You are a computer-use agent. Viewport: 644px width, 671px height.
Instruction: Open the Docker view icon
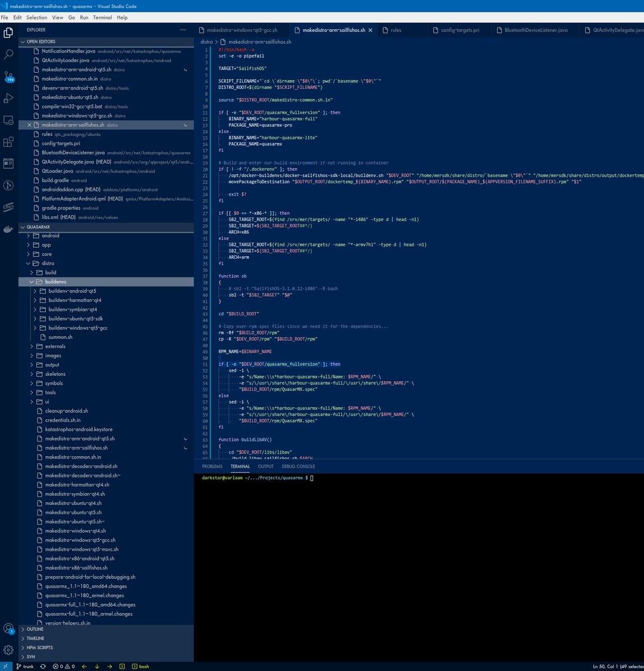tap(8, 229)
